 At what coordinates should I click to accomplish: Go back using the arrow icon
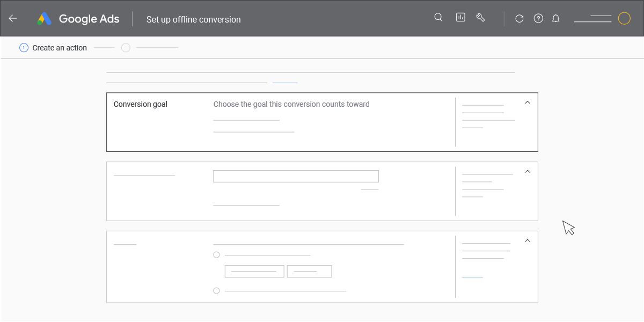tap(13, 18)
